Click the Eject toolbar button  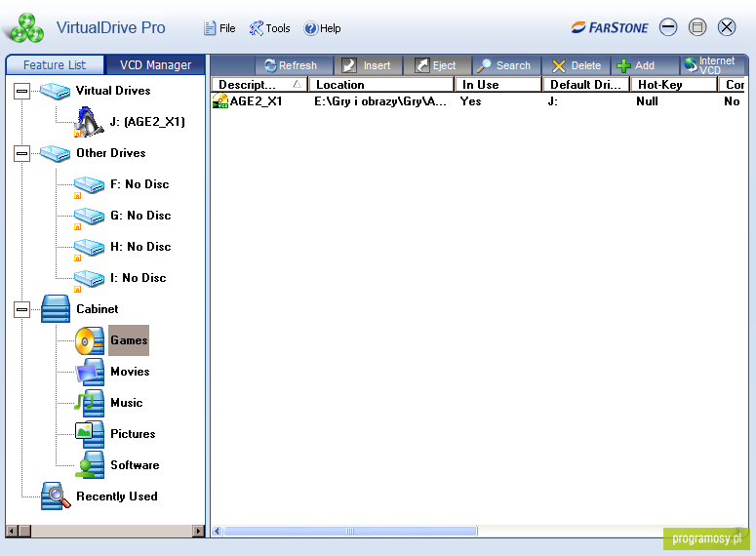[x=435, y=65]
